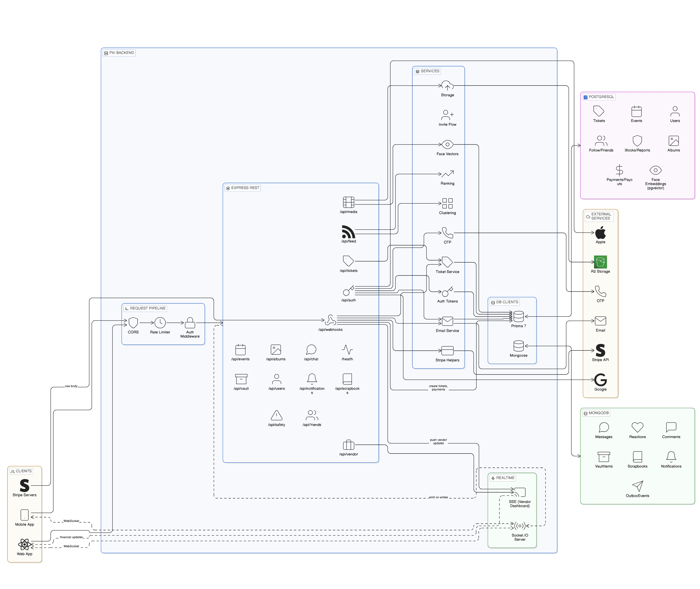The image size is (700, 589).
Task: Click the Auth Middleware lock icon
Action: click(190, 323)
